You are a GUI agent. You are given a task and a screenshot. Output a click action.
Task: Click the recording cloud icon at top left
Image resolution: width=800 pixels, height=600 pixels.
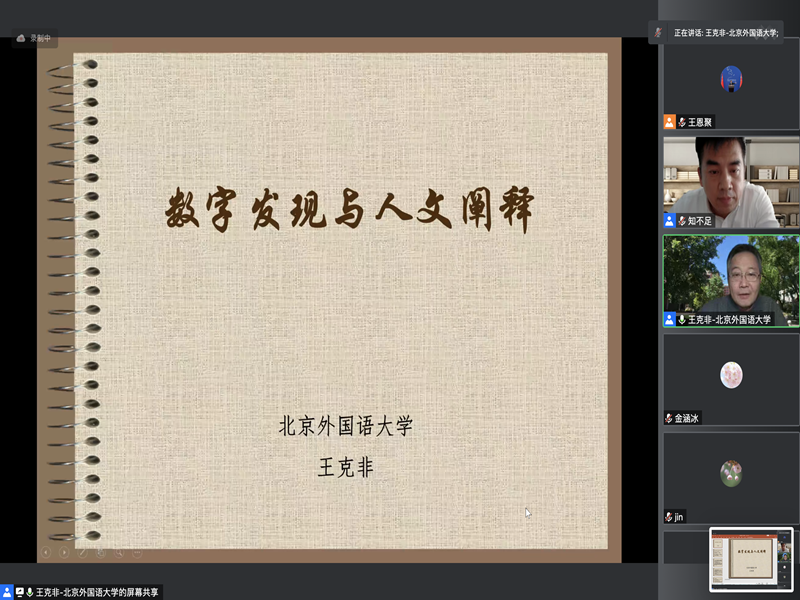tap(21, 38)
